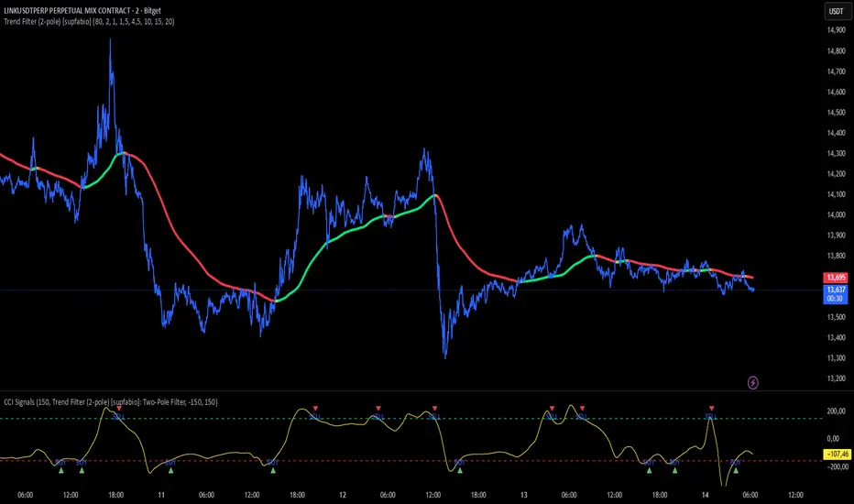Select the CCI Signals indicator legend

click(x=111, y=402)
